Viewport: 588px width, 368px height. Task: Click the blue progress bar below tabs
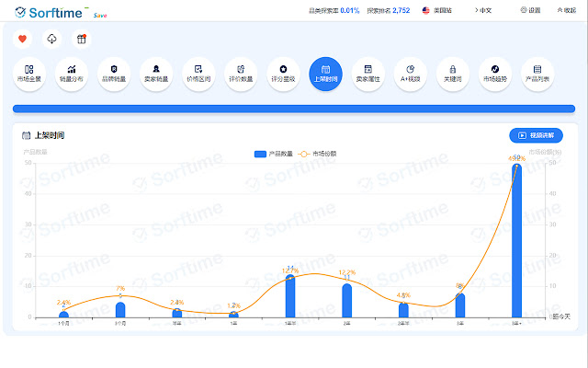(x=294, y=109)
